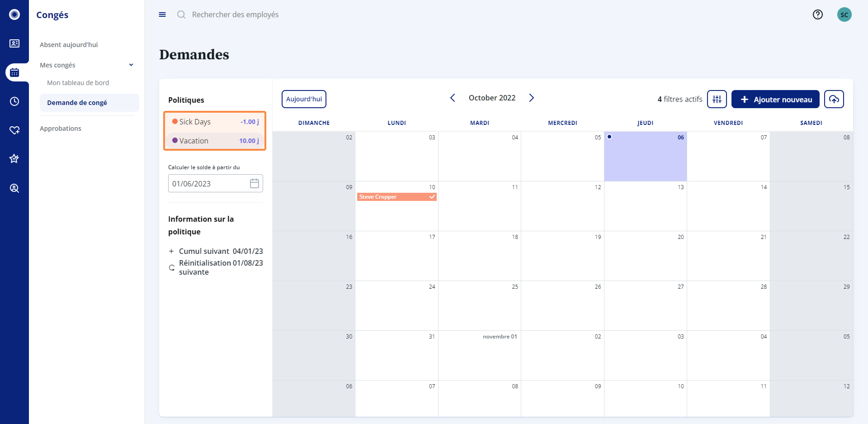The width and height of the screenshot is (868, 424).
Task: Select calendar day 31 cell
Action: tap(397, 355)
